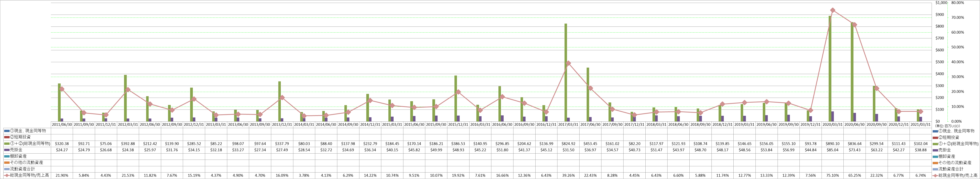The height and width of the screenshot is (179, 980).
Task: Click the $56.99 cell for 2019/09/30
Action: 789,150
